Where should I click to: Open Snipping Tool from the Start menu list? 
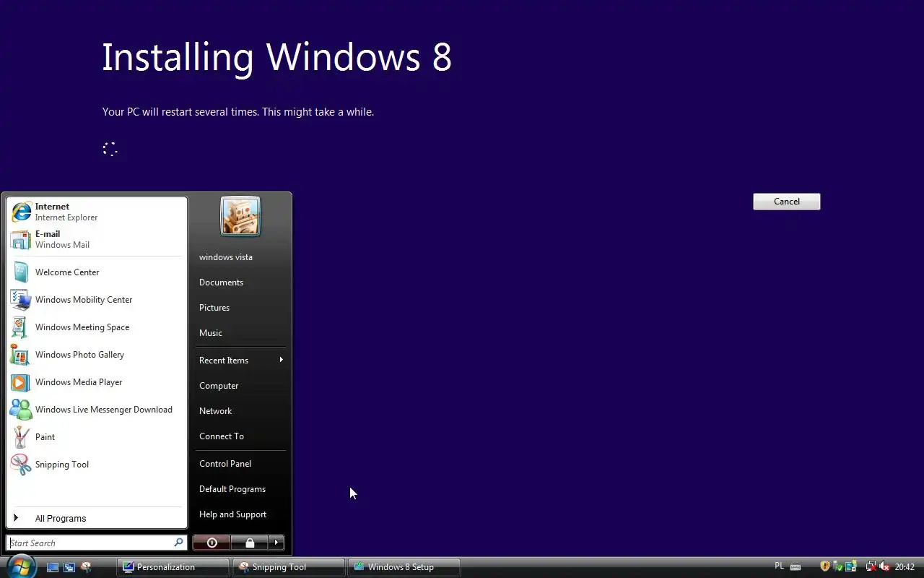coord(97,465)
